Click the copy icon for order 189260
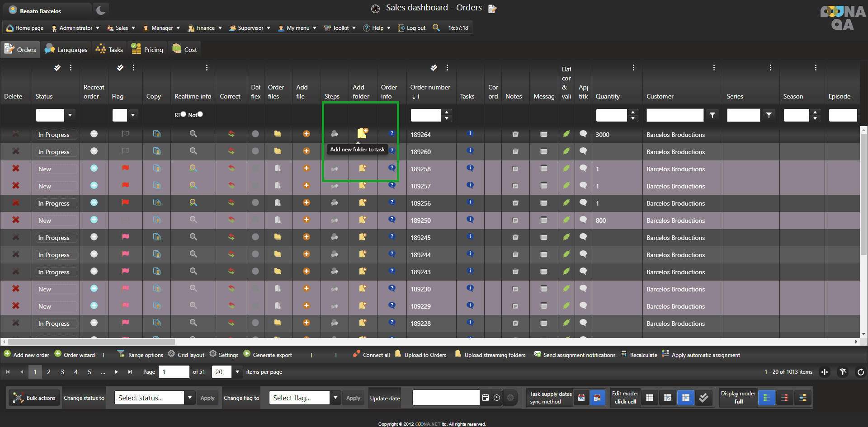 pyautogui.click(x=157, y=151)
